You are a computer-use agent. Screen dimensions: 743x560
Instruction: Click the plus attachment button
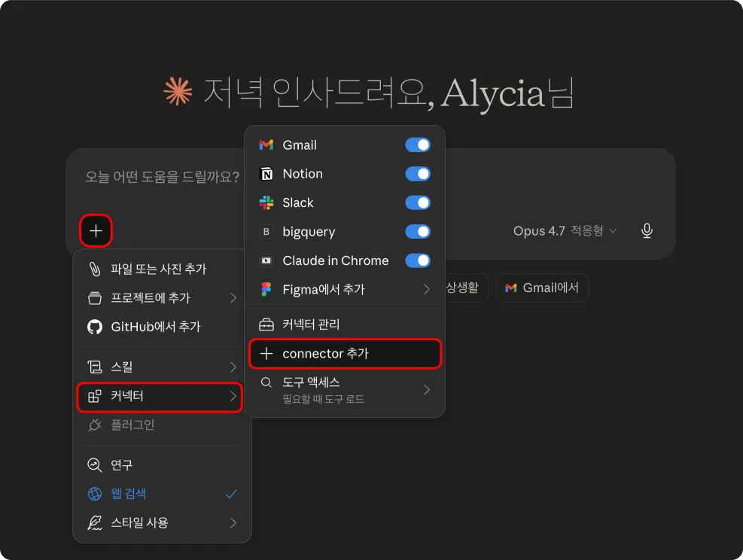coord(96,231)
